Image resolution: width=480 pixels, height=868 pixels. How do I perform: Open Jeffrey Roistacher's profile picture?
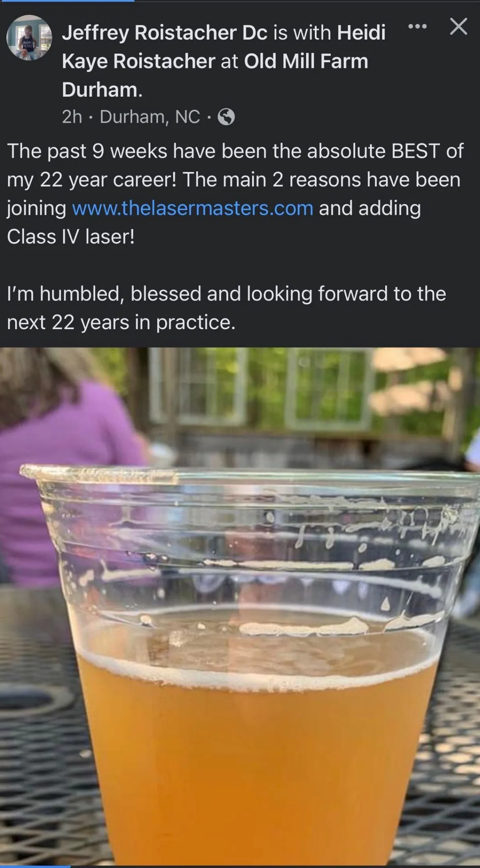point(29,38)
